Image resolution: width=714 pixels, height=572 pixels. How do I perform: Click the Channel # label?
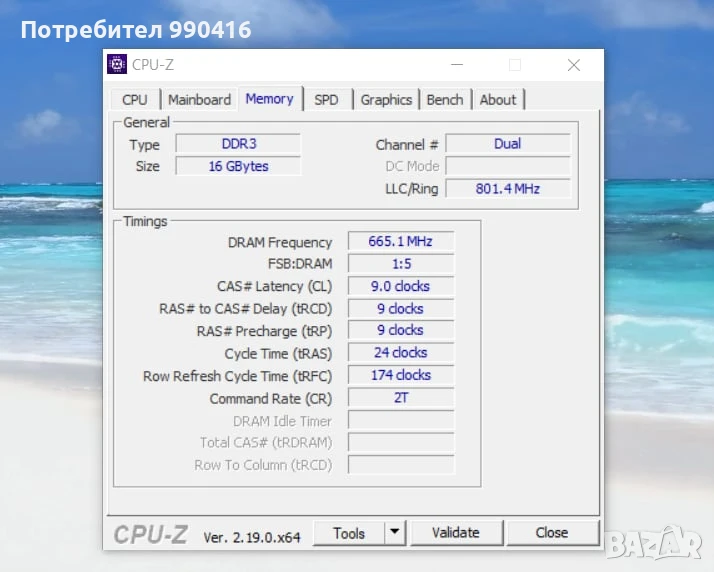point(407,145)
